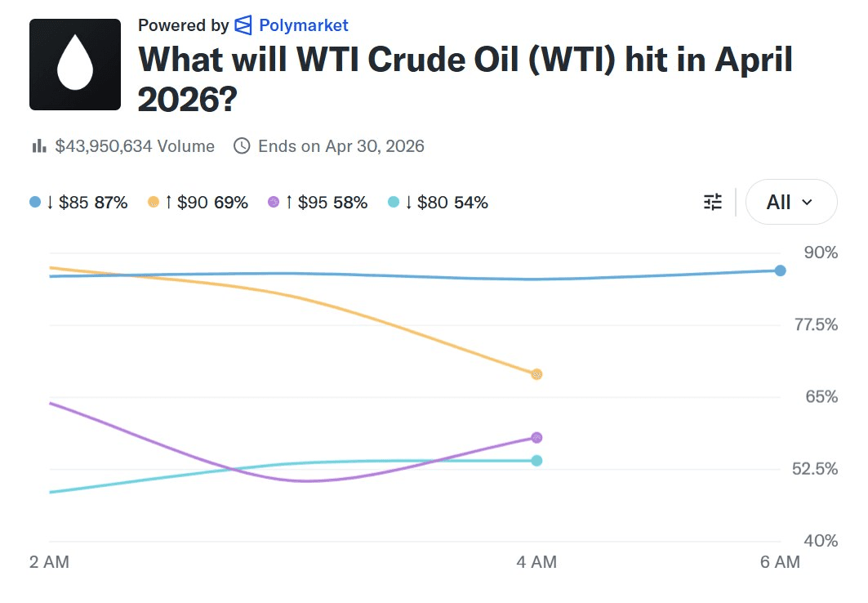Toggle the ↑ $95 58% legend series
The image size is (868, 603).
tap(318, 203)
